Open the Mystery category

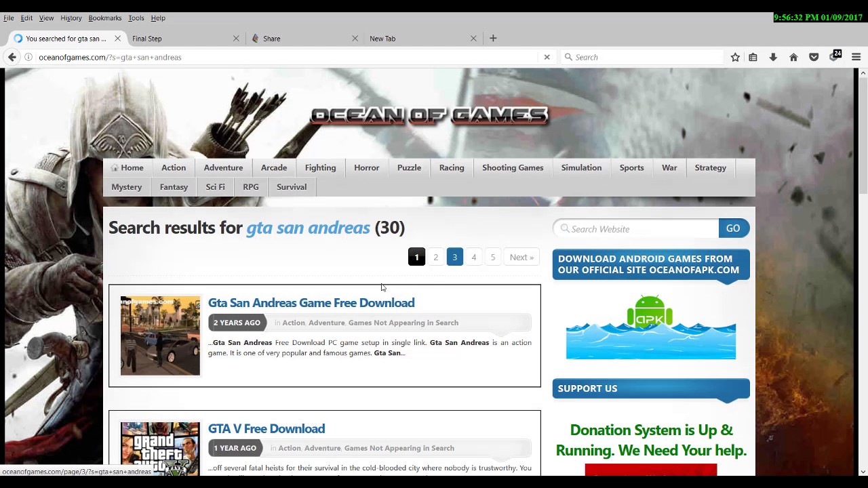127,187
